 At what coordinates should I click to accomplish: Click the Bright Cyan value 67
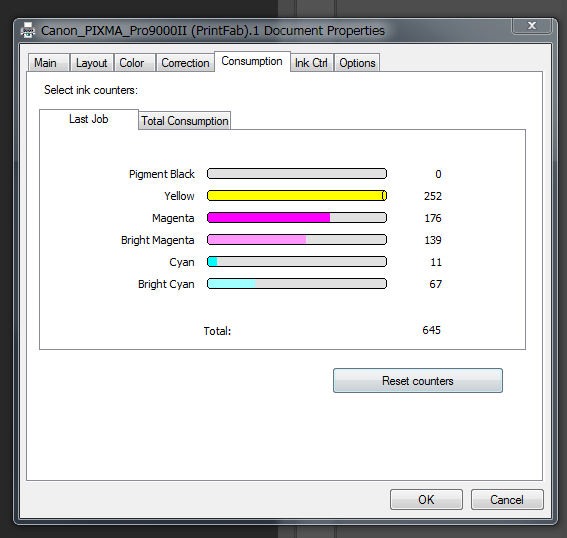click(436, 284)
